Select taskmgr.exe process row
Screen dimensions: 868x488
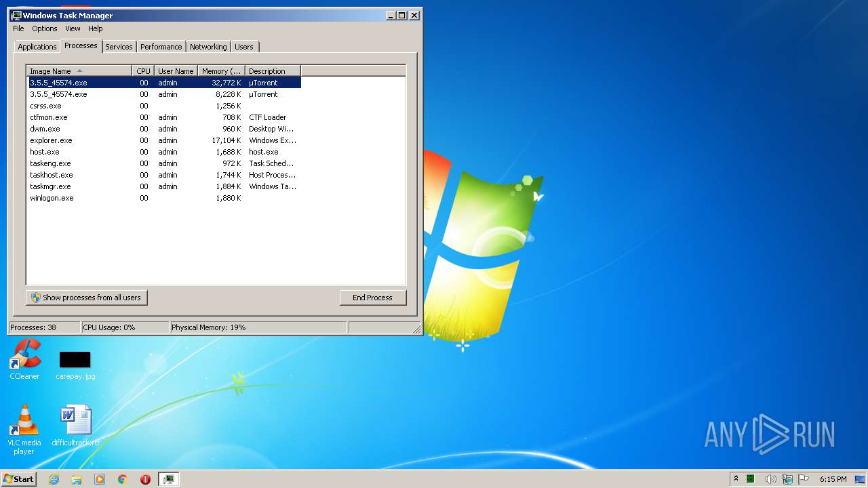(x=163, y=186)
